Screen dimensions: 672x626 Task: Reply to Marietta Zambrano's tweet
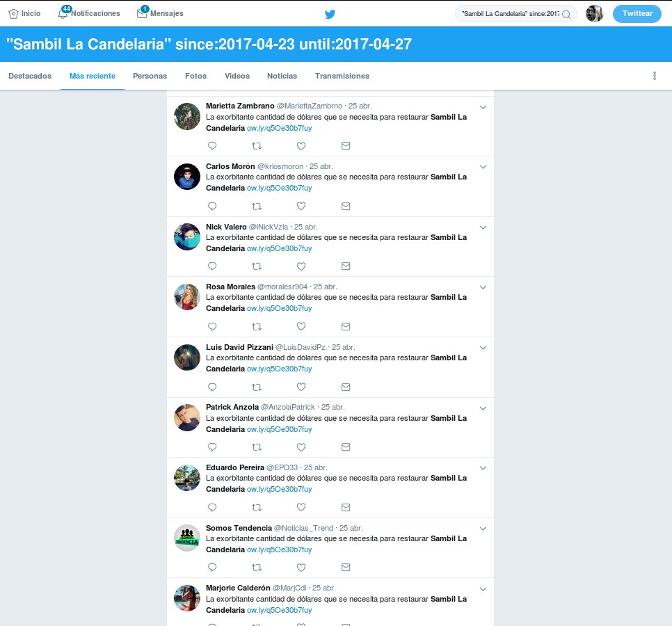(x=212, y=146)
